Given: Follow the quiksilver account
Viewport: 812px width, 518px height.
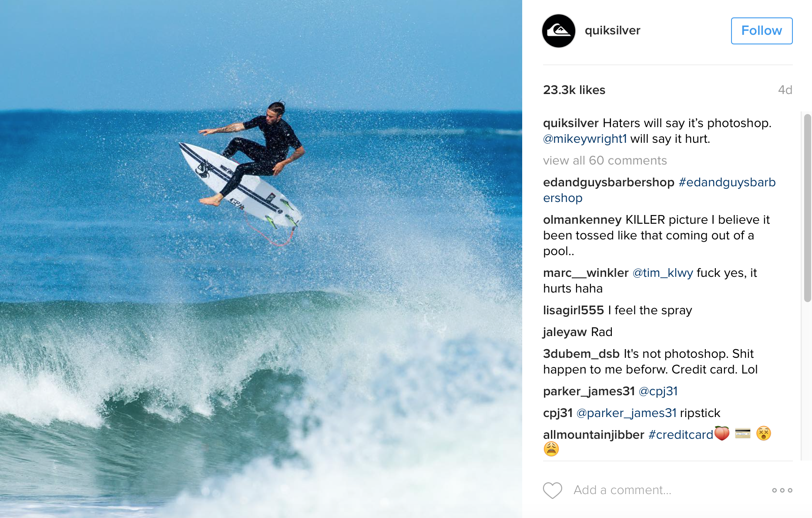Looking at the screenshot, I should [x=762, y=31].
